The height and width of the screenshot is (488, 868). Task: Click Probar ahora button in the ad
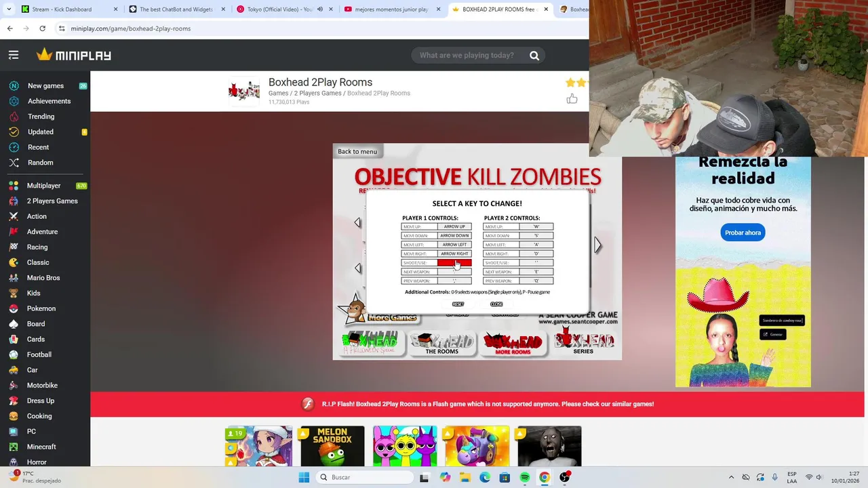click(x=743, y=232)
